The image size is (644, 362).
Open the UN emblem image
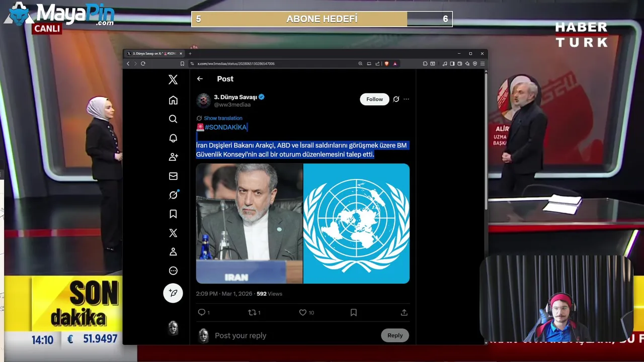point(356,224)
